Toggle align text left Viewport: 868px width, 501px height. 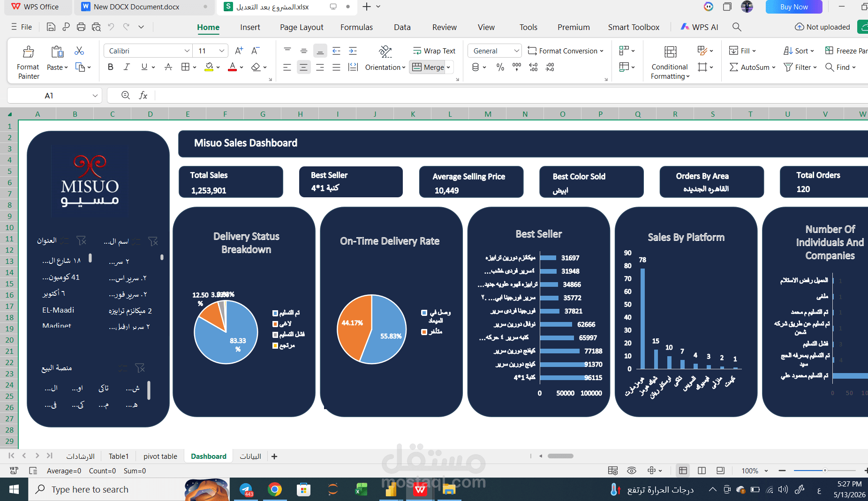(x=287, y=67)
